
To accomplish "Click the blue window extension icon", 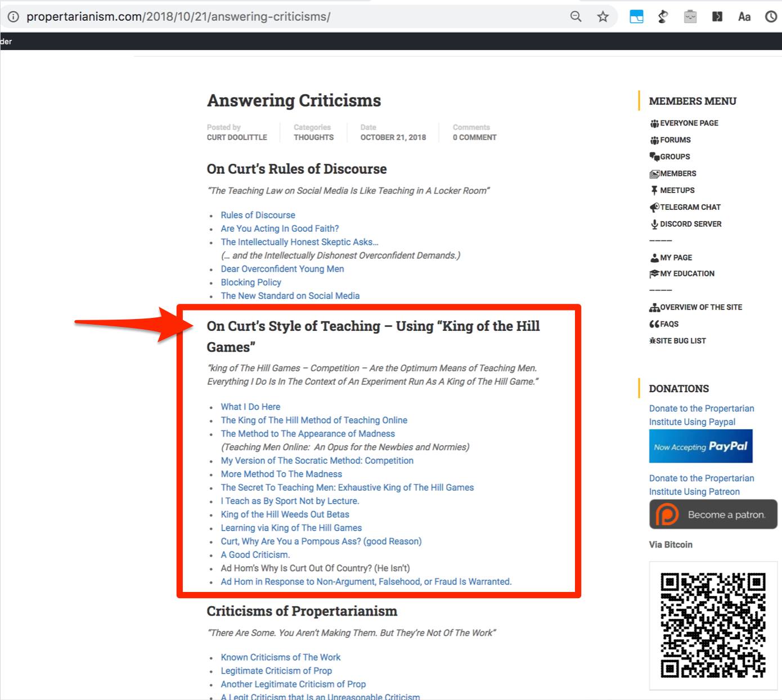I will (x=636, y=17).
